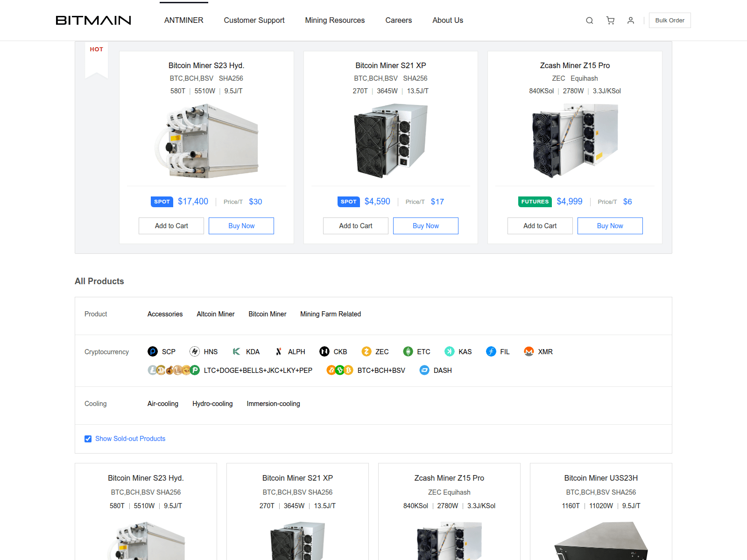Open Bitcoin Miner U3S23H title in list
This screenshot has width=747, height=560.
(x=601, y=478)
